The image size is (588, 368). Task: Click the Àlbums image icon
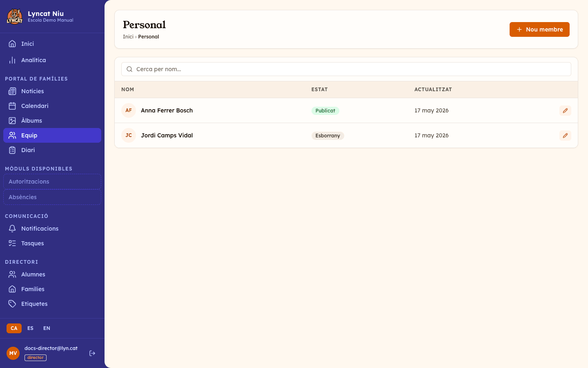(x=12, y=121)
